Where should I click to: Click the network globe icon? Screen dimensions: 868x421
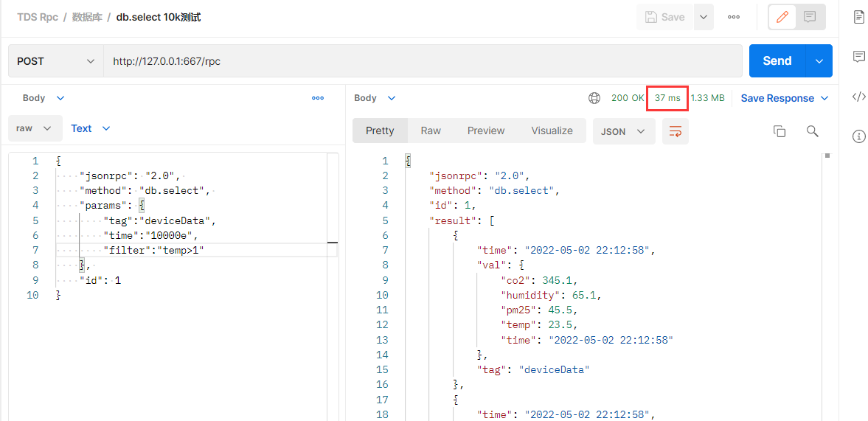tap(594, 98)
